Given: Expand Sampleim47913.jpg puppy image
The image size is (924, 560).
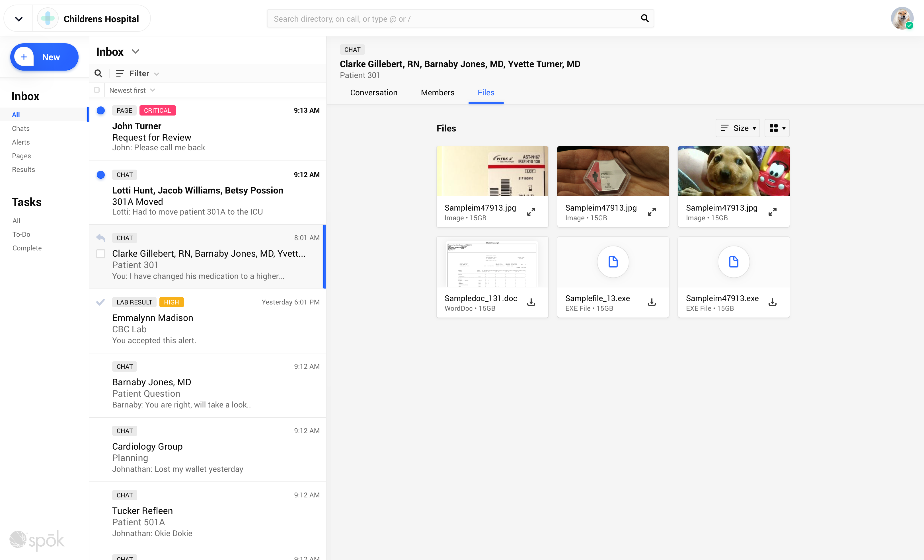Looking at the screenshot, I should 773,212.
